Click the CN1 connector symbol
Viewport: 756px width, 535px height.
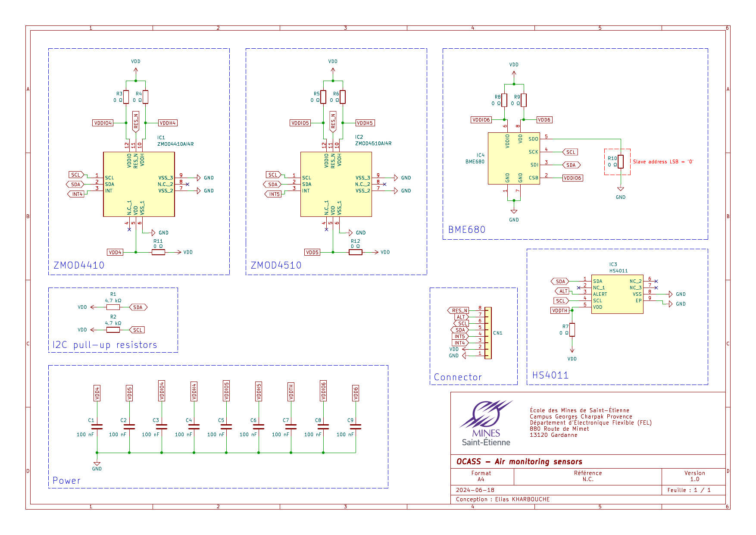point(488,333)
